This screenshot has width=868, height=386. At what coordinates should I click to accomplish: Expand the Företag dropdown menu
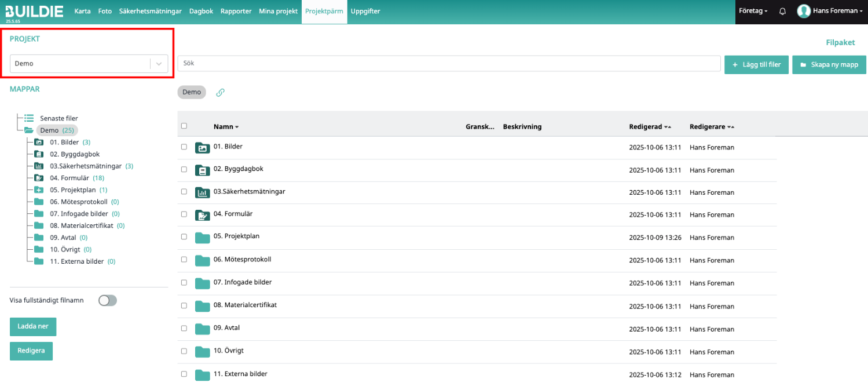click(753, 11)
